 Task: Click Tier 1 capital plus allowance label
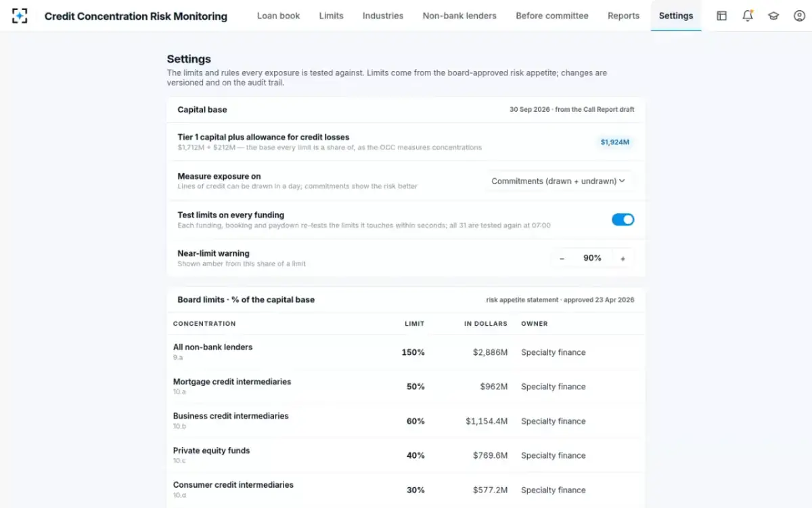pyautogui.click(x=263, y=137)
